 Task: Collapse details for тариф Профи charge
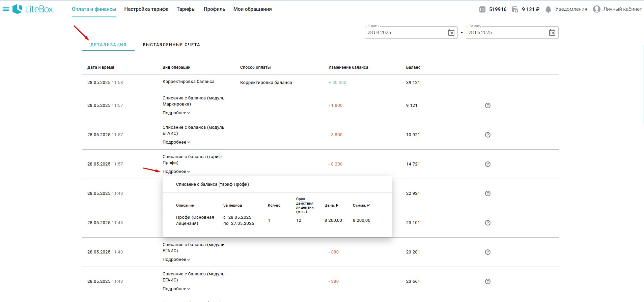coord(176,172)
